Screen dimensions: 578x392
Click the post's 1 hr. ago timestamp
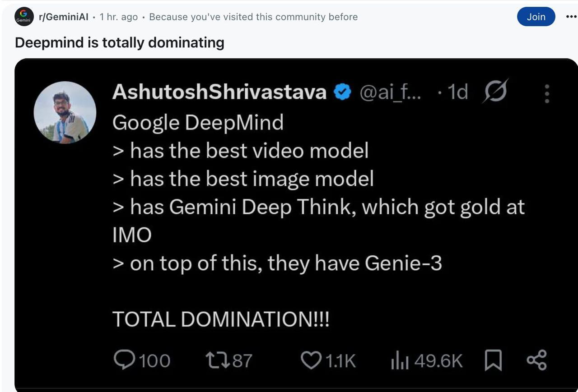pos(119,17)
